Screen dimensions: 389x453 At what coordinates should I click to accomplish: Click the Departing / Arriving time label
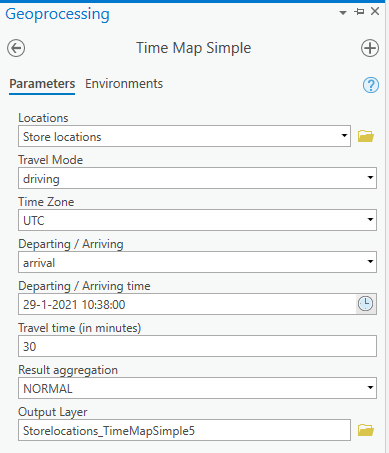84,286
